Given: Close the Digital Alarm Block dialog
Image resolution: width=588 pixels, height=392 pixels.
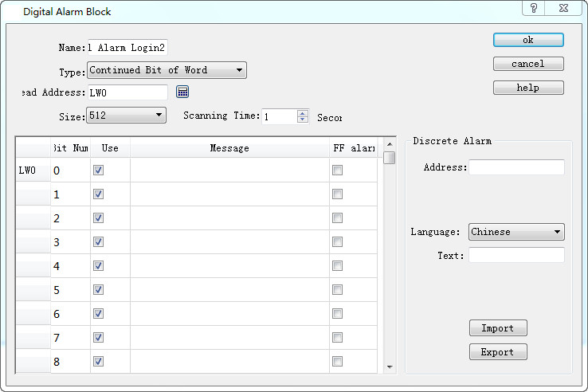Looking at the screenshot, I should click(x=563, y=8).
